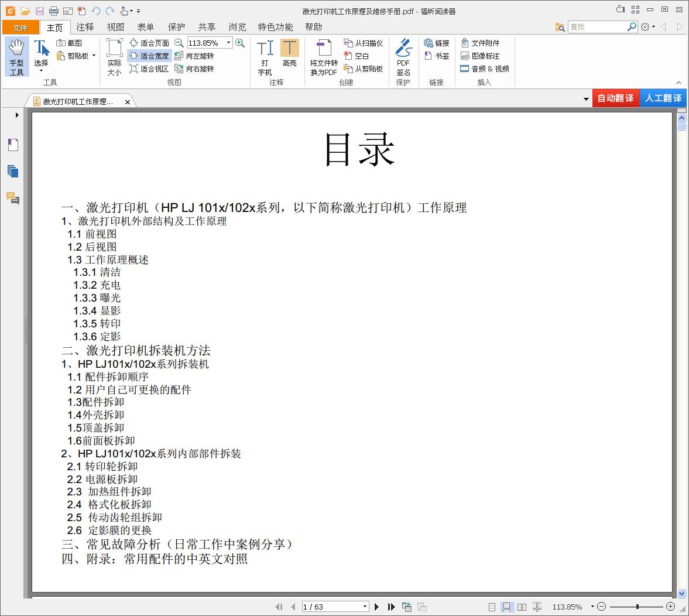Open the 113.85% zoom combo box dropdown
This screenshot has height=616, width=689.
pos(228,43)
